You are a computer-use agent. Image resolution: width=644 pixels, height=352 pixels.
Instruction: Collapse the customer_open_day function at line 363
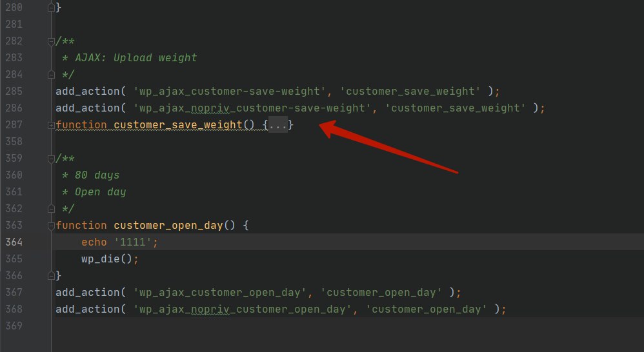(51, 226)
